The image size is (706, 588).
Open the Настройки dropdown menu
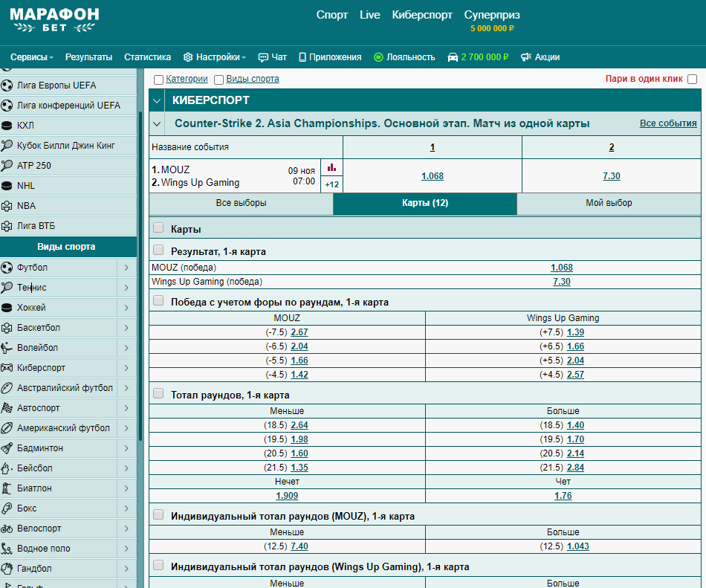click(214, 57)
